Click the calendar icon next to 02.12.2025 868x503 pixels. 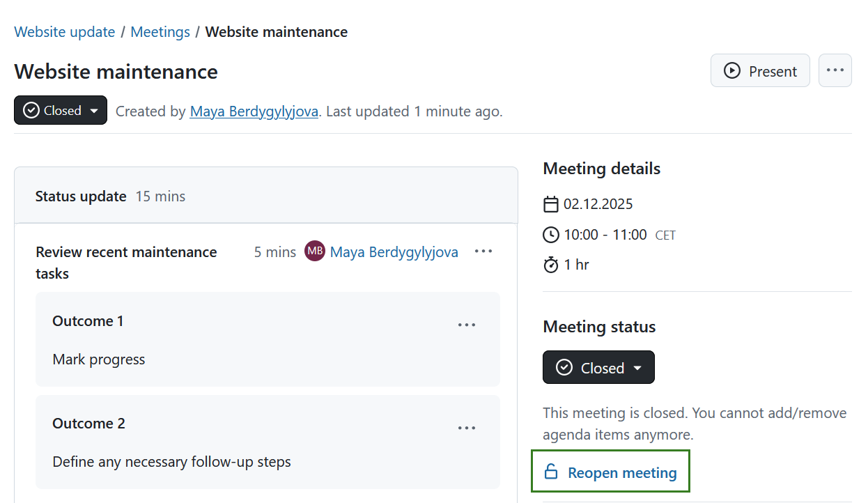click(551, 203)
